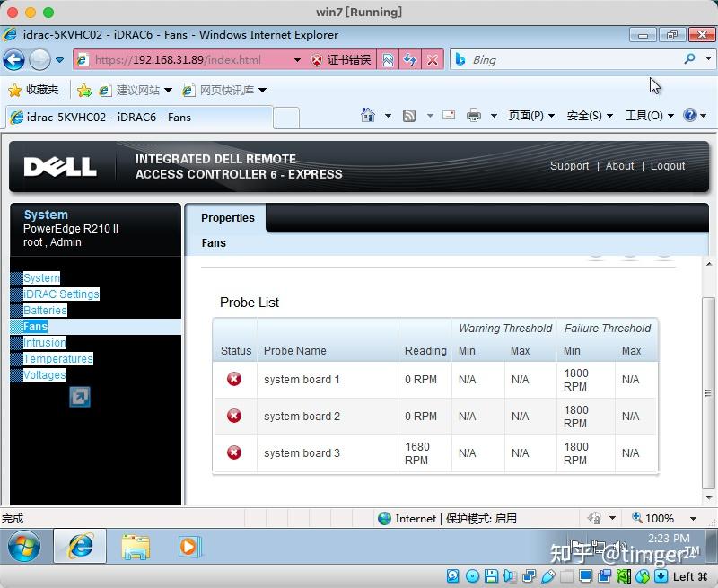718x588 pixels.
Task: Click the Dell logo in the header
Action: [x=60, y=167]
